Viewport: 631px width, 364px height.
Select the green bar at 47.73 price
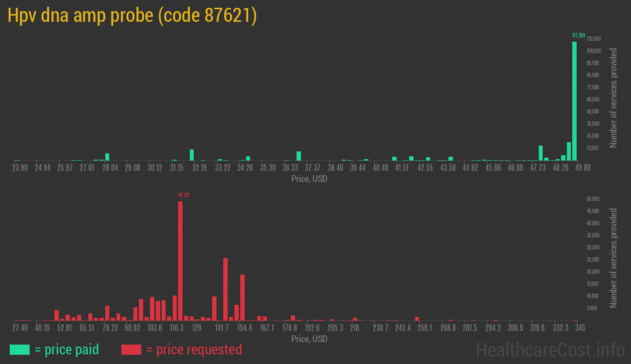click(540, 153)
